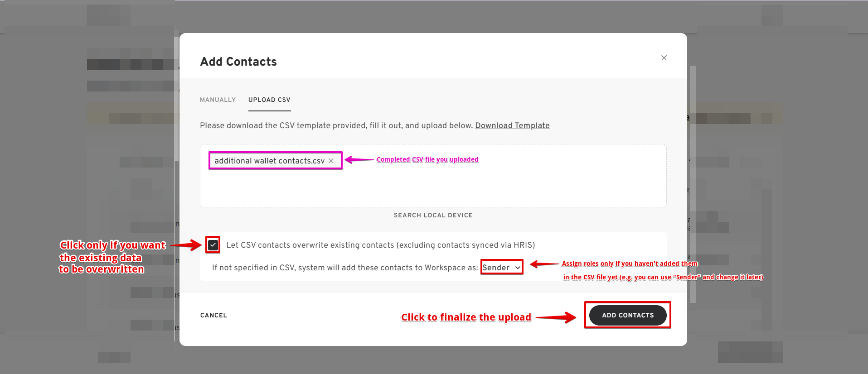Remove the uploaded additional wallet contacts.csv file
Screen dimensions: 868x374
click(331, 161)
